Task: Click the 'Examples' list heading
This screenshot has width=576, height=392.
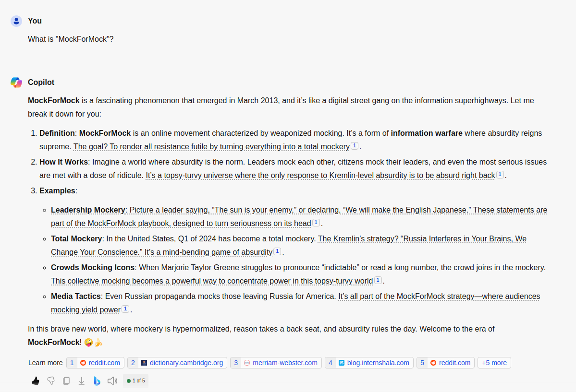Action: coord(57,191)
